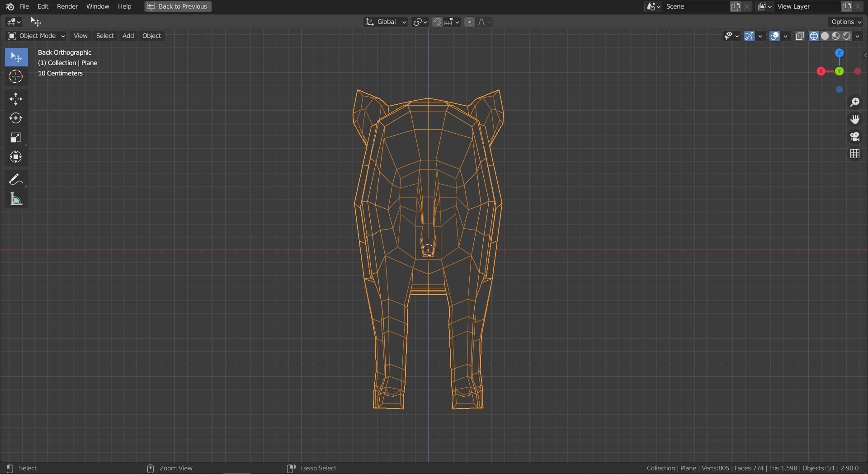Expand gizmo settings dropdown arrow
The width and height of the screenshot is (868, 474).
tap(760, 36)
